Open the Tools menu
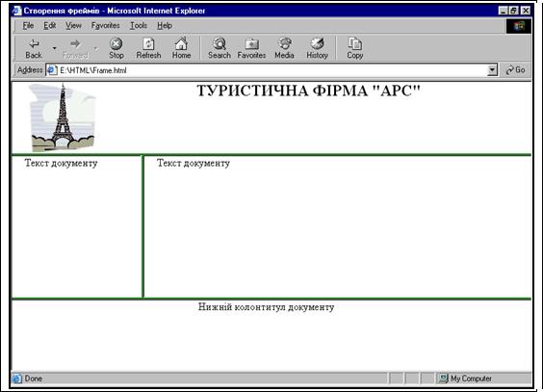This screenshot has height=392, width=543. click(x=139, y=26)
